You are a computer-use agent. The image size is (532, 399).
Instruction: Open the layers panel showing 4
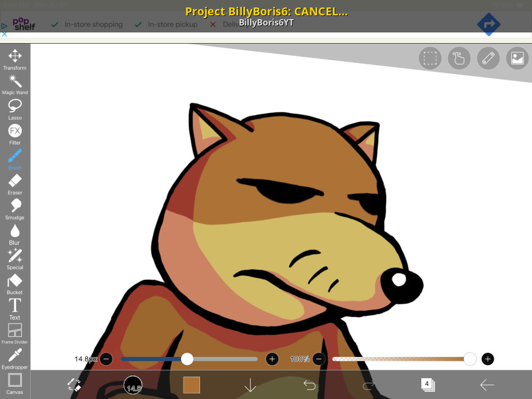coord(428,385)
